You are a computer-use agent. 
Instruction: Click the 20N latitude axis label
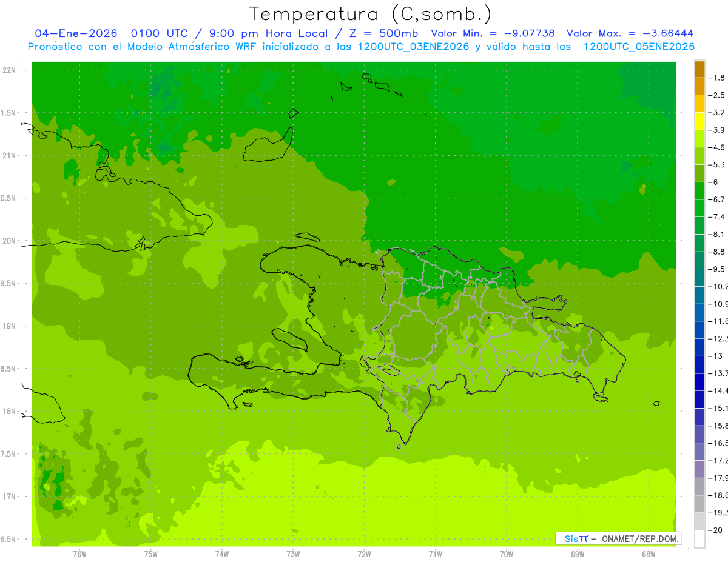[x=10, y=241]
